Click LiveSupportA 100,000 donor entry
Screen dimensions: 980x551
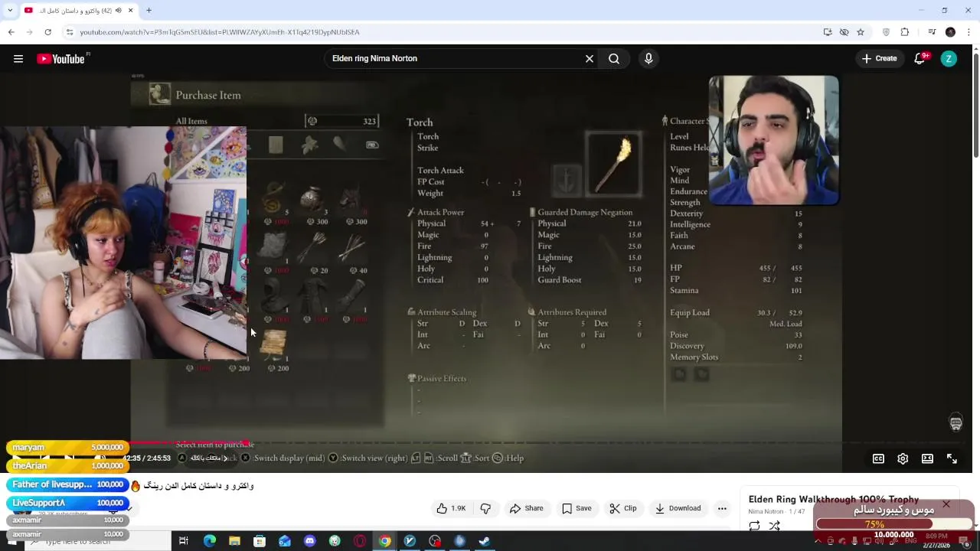tap(67, 503)
